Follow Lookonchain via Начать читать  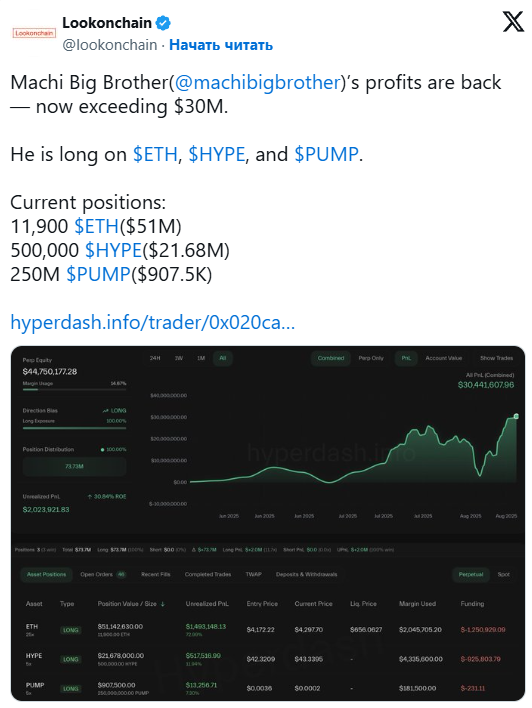(221, 45)
